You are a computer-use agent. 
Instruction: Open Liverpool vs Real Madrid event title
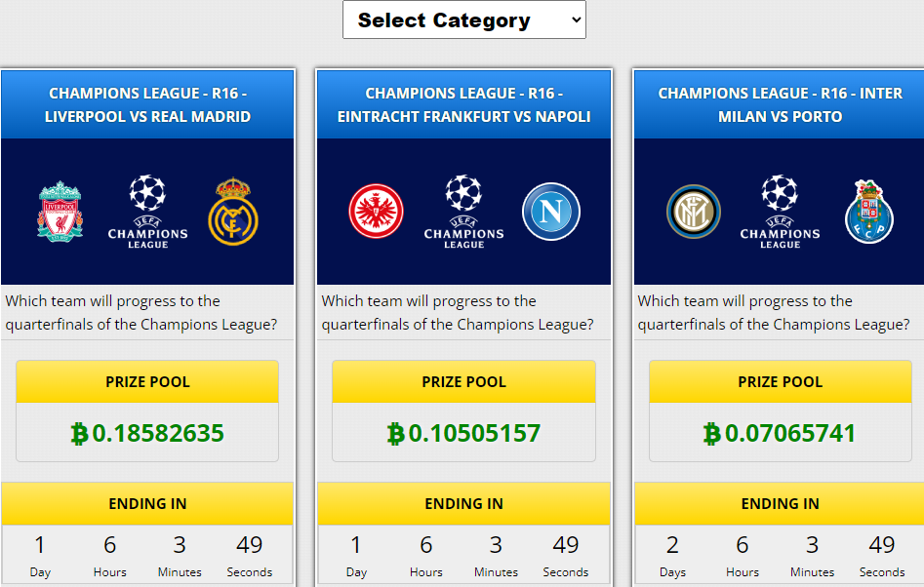point(148,104)
